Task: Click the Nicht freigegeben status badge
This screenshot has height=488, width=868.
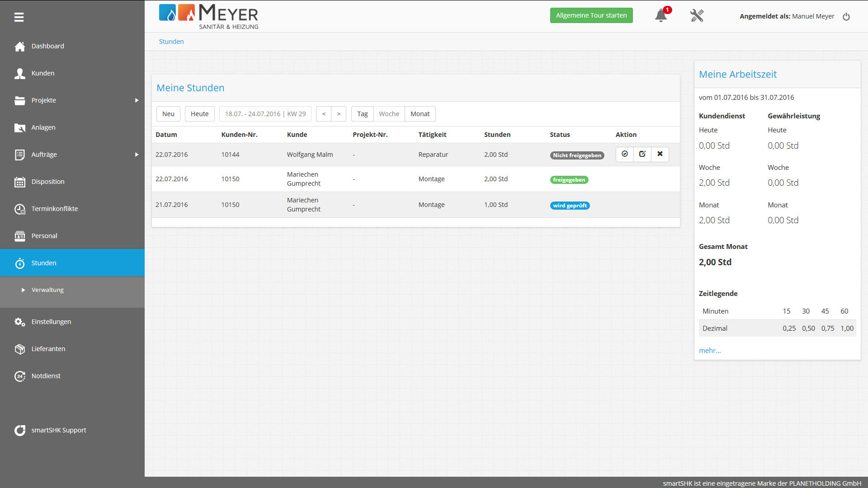Action: 577,155
